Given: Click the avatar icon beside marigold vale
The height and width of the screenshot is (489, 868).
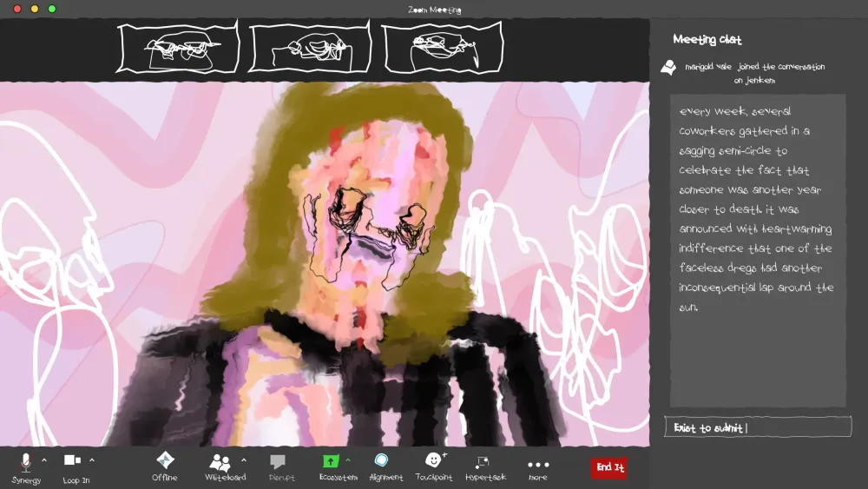Looking at the screenshot, I should [668, 68].
